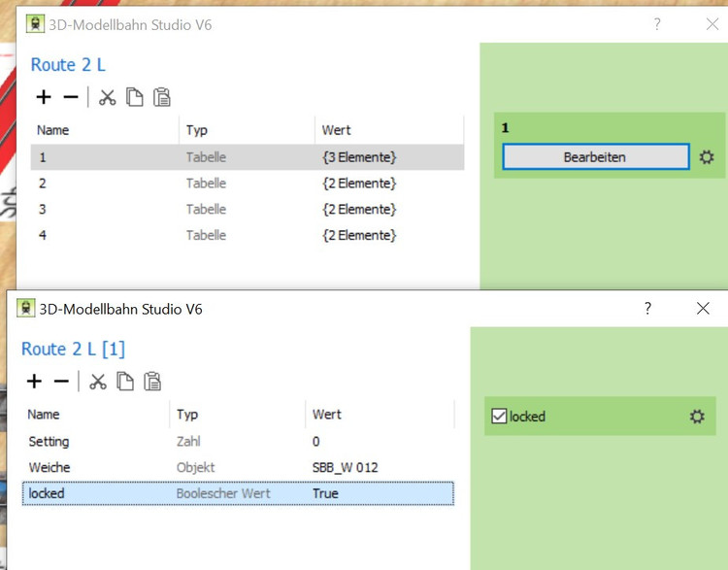The height and width of the screenshot is (570, 728).
Task: Click the Route 2 L [1] heading
Action: (74, 349)
